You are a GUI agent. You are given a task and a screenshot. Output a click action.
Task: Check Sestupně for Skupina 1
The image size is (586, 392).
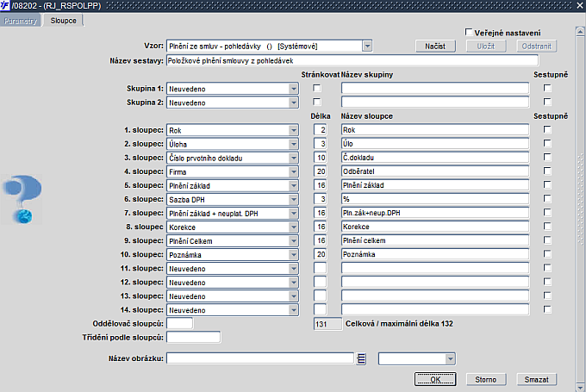tap(547, 88)
